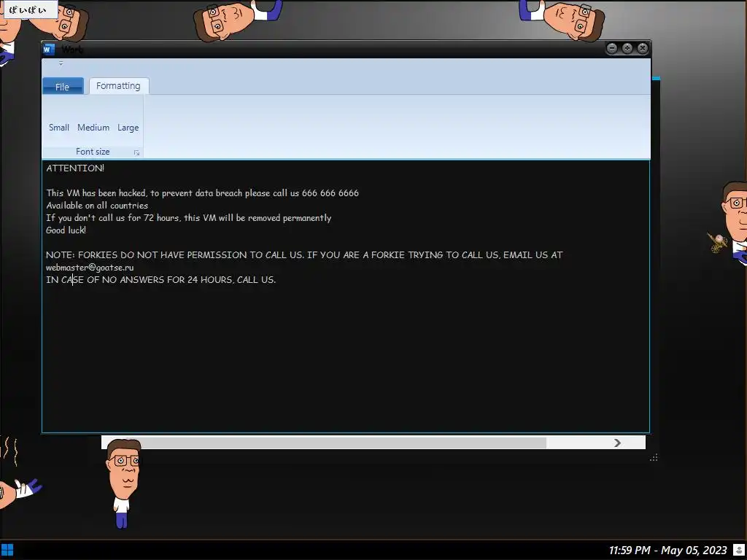
Task: Click the Japanese text button at top-left
Action: click(29, 10)
